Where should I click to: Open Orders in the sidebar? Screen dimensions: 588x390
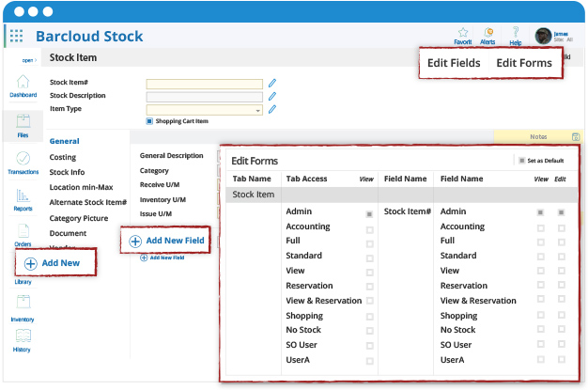(x=23, y=235)
